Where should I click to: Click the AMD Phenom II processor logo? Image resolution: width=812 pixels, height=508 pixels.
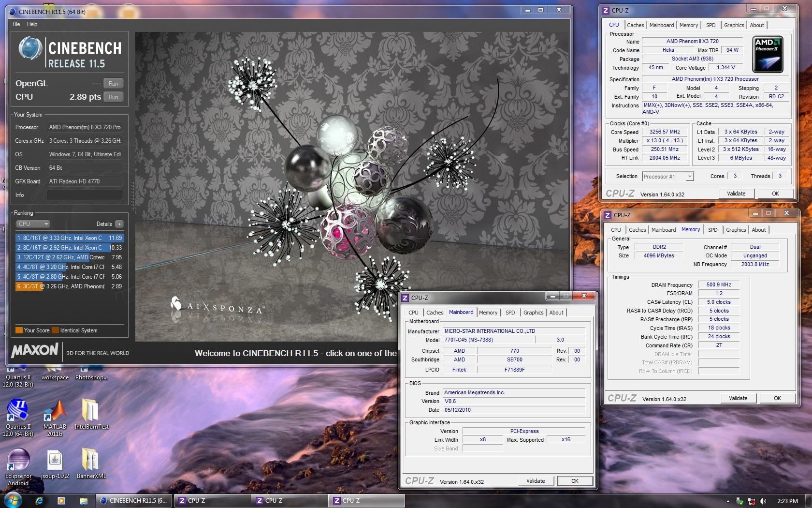[768, 55]
